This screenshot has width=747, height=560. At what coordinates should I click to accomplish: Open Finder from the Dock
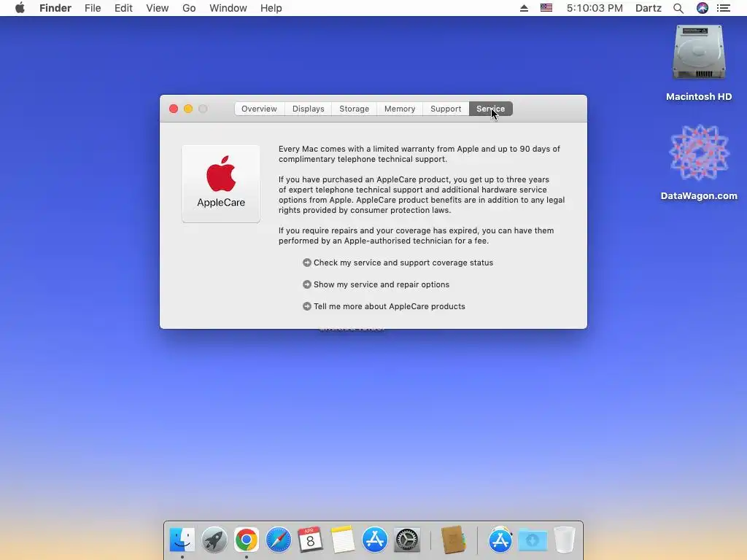(x=182, y=540)
